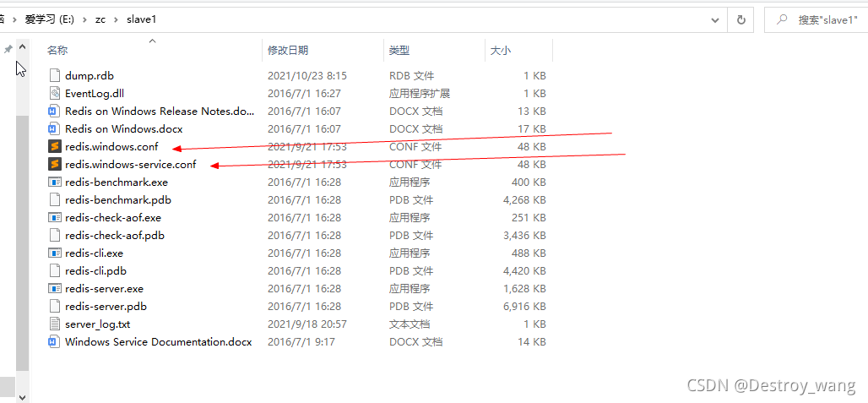Click the size cell 400 KB
The image size is (868, 403).
(x=529, y=182)
